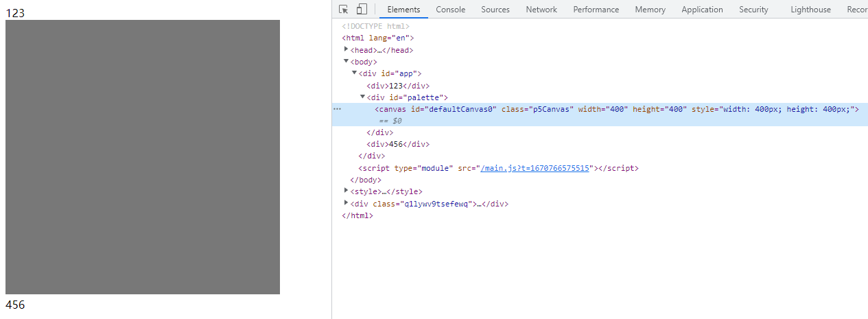Open the Security tab
Viewport: 868px width, 319px height.
coord(754,9)
